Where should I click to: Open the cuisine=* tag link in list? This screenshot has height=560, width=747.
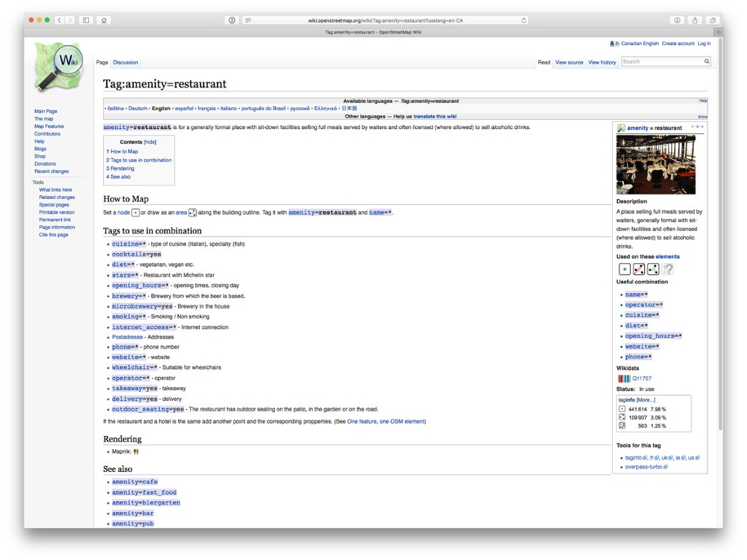click(x=129, y=244)
